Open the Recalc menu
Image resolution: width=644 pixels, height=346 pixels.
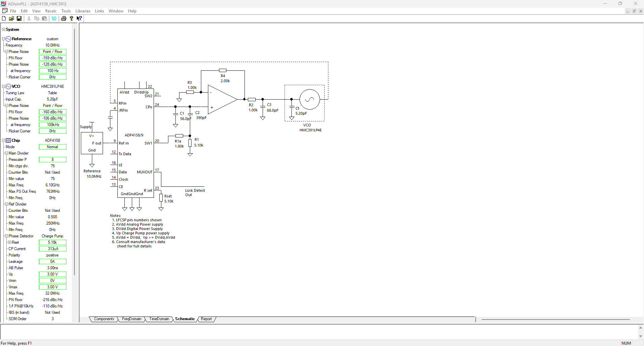coord(51,11)
